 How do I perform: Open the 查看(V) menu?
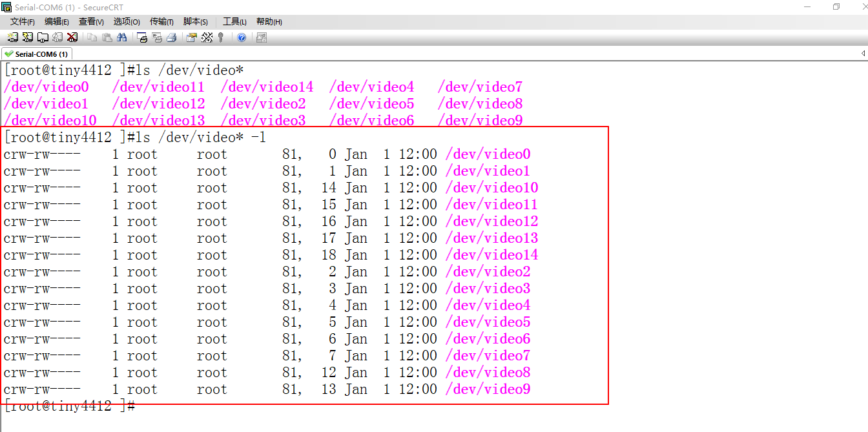pyautogui.click(x=92, y=21)
